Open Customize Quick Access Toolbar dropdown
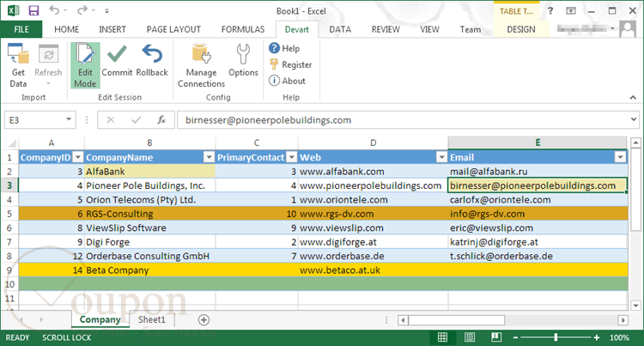The height and width of the screenshot is (346, 644). (106, 11)
